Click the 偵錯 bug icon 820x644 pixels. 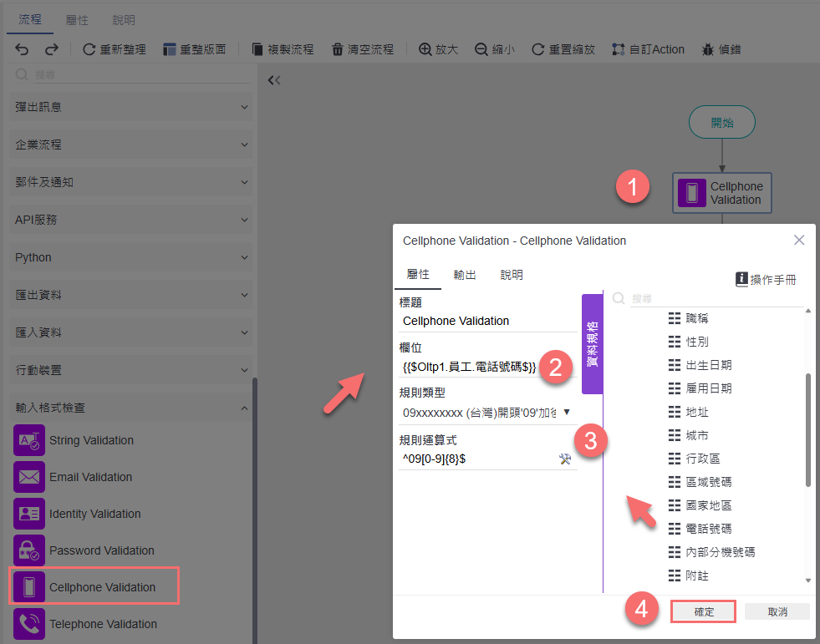click(707, 49)
